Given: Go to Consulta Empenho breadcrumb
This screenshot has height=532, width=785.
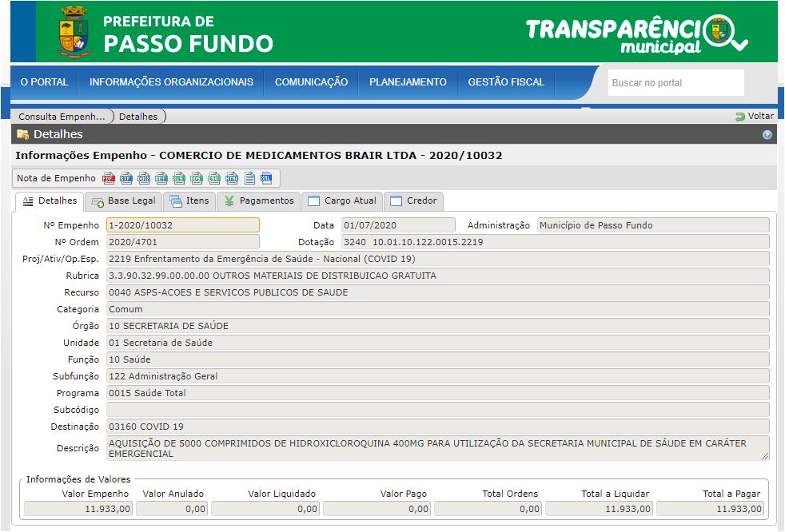Looking at the screenshot, I should (62, 117).
